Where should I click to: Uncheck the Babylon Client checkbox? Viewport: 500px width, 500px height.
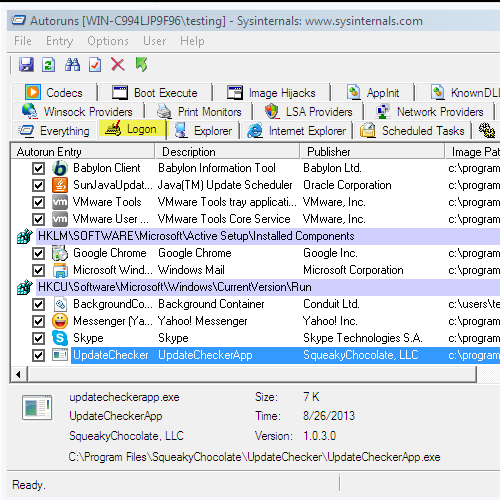coord(38,168)
